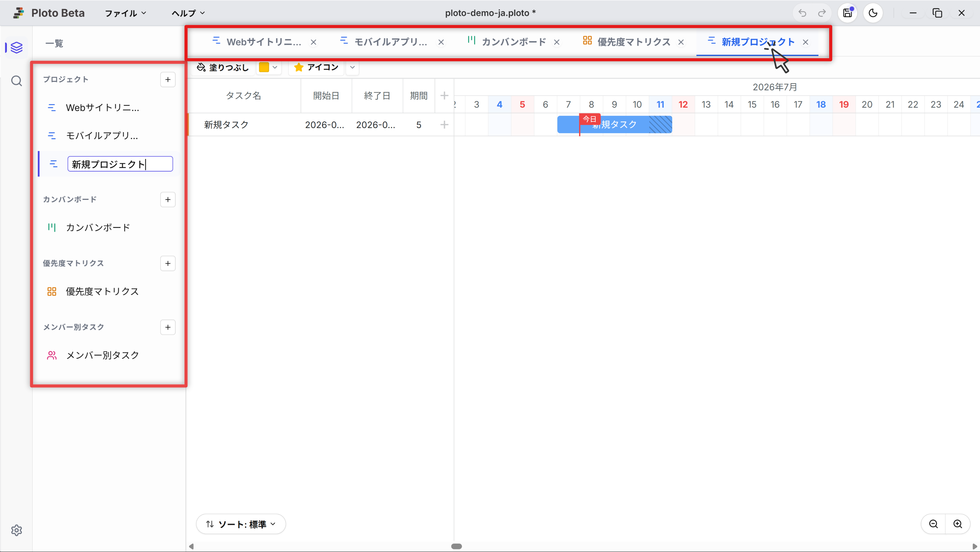
Task: Click the horizontal scrollbar thumb
Action: 456,546
